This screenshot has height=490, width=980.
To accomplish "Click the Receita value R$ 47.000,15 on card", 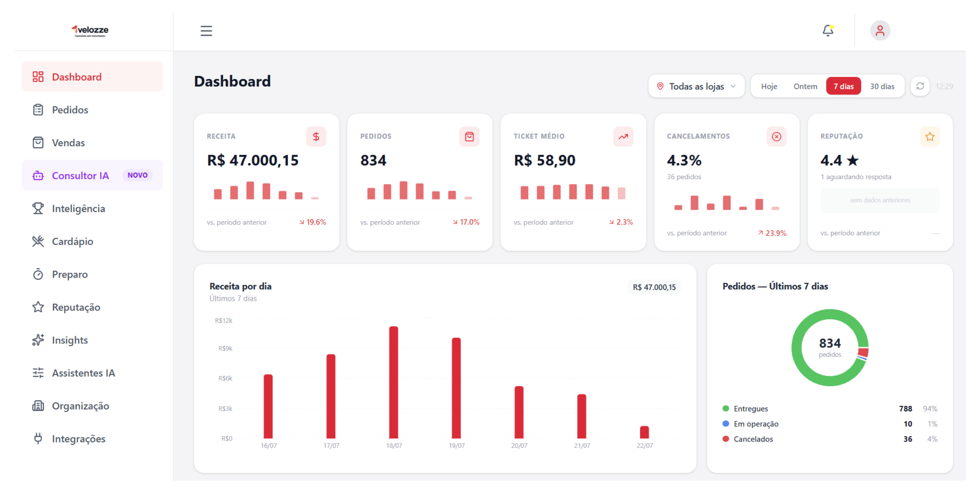I will click(x=253, y=160).
